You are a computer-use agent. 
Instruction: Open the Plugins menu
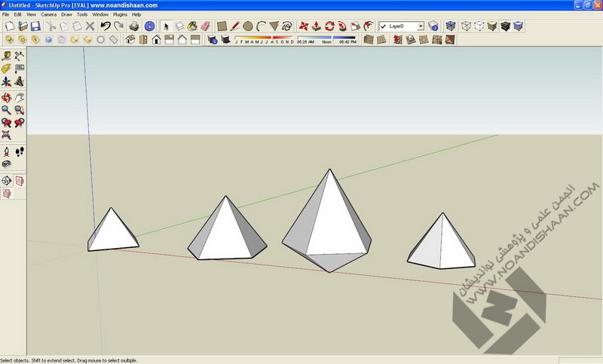120,14
